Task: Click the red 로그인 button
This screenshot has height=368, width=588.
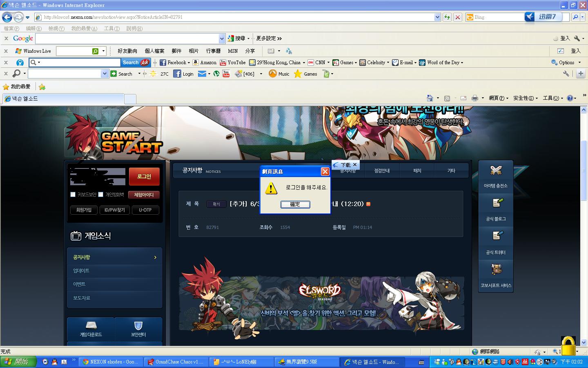Action: click(144, 177)
